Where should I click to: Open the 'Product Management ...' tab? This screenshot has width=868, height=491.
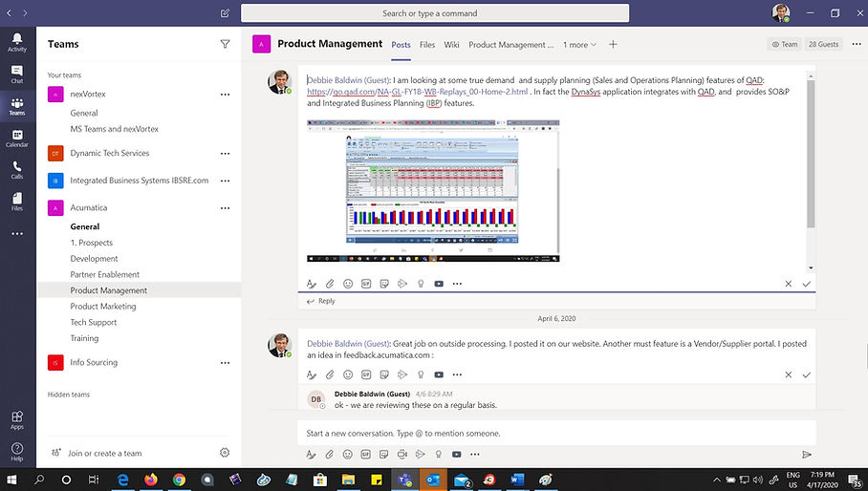click(510, 45)
